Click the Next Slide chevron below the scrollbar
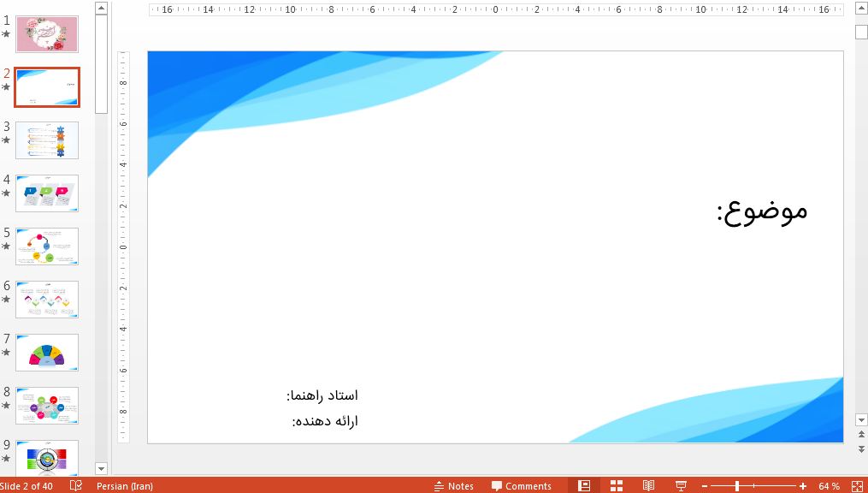Viewport: 868px width, 493px height. pyautogui.click(x=861, y=449)
